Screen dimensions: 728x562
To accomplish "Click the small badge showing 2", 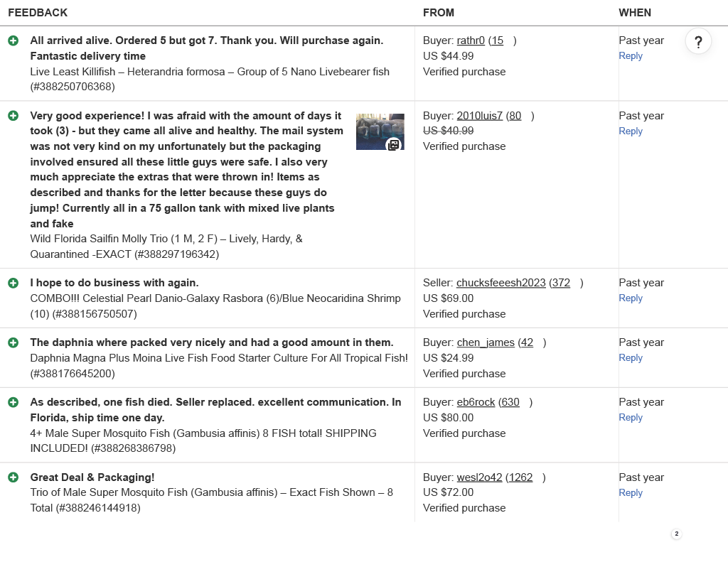I will 676,534.
